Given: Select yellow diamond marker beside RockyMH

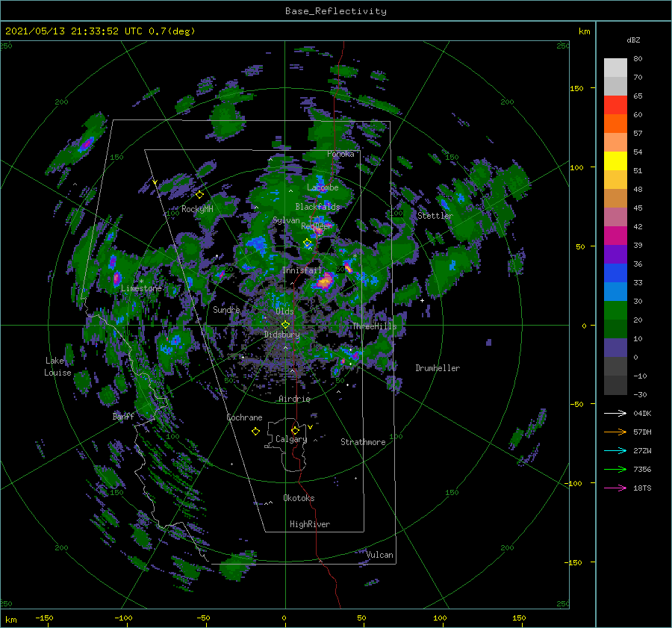Looking at the screenshot, I should click(x=199, y=195).
